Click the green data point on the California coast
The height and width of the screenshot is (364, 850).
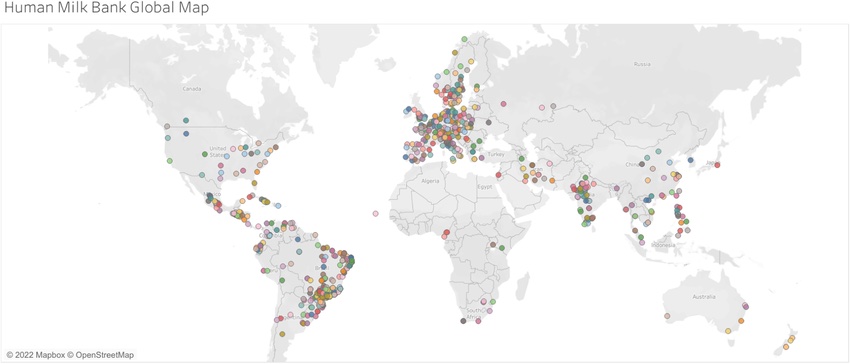(170, 161)
